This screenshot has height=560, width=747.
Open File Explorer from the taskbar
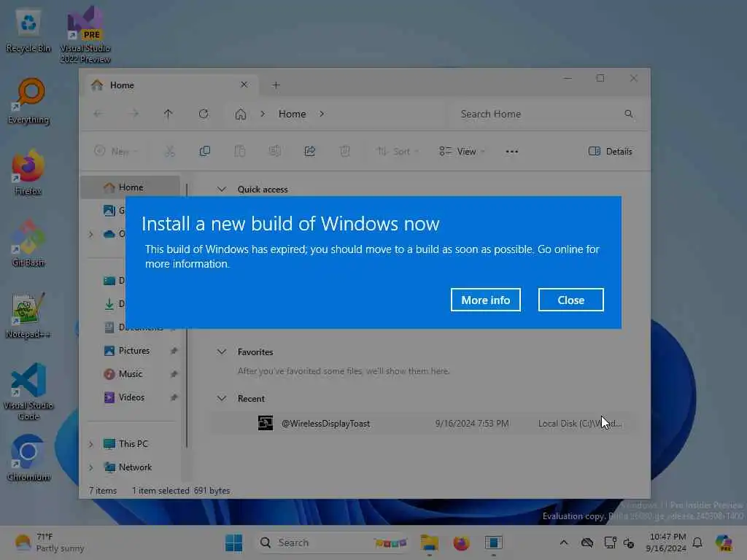(429, 542)
